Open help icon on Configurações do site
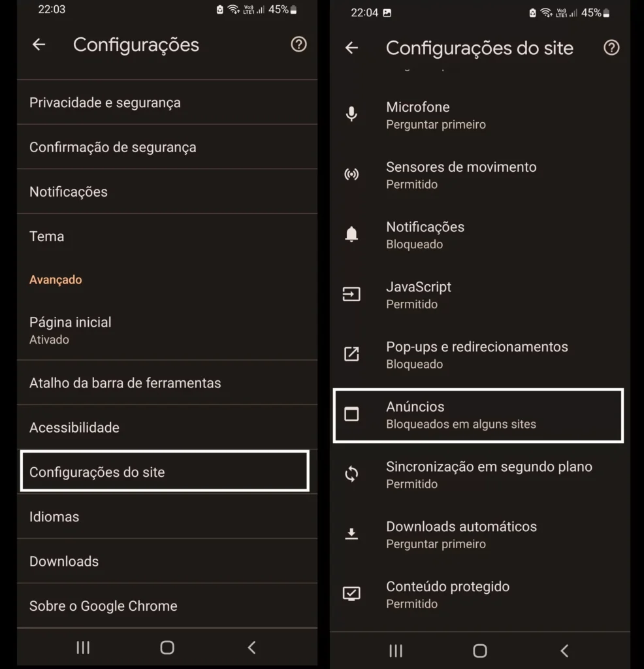Screen dimensions: 644x669 (x=611, y=48)
